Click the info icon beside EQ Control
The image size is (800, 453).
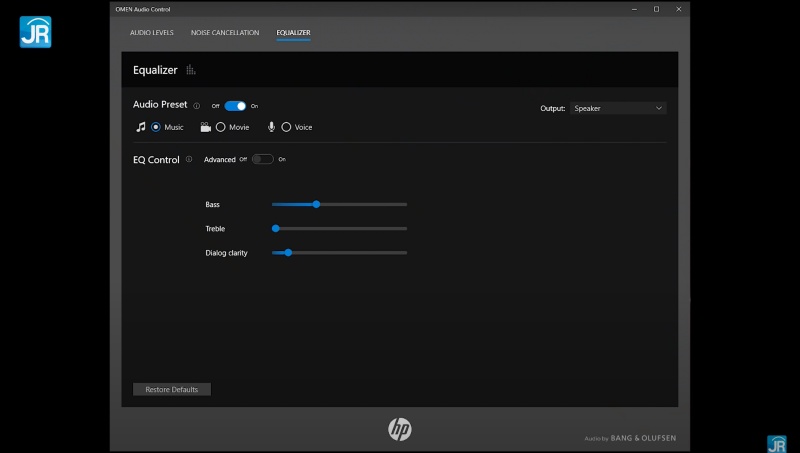[189, 159]
